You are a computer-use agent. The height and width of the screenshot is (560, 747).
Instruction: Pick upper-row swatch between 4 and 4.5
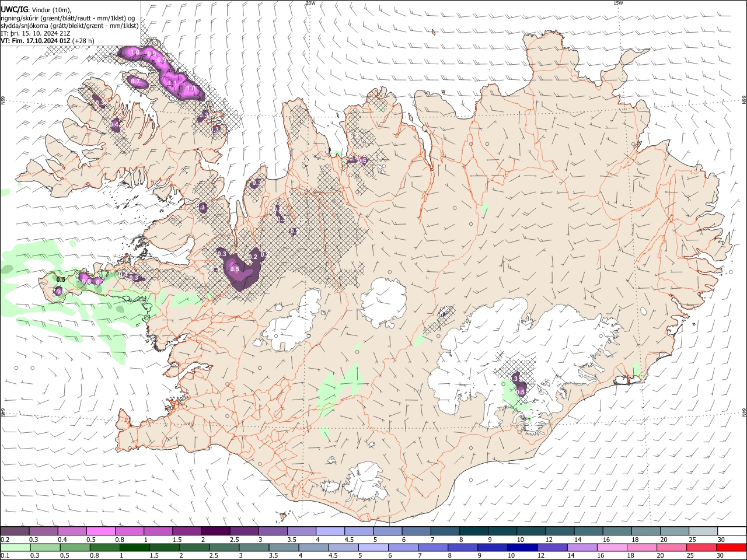click(x=330, y=531)
